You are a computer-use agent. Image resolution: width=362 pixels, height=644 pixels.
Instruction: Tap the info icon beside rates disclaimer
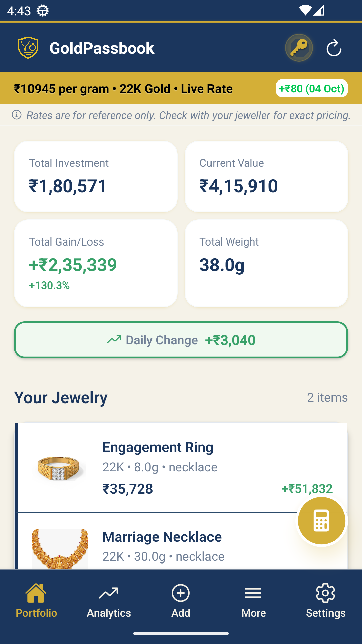pos(17,115)
